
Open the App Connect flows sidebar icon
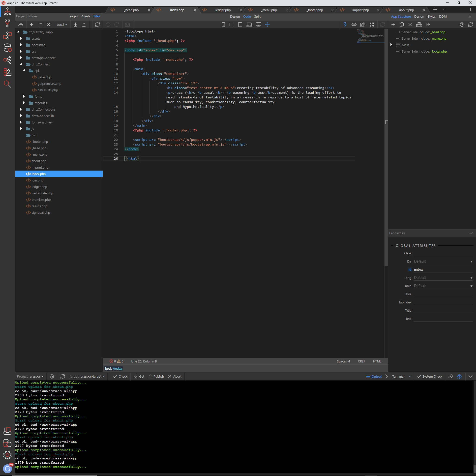pos(7,60)
